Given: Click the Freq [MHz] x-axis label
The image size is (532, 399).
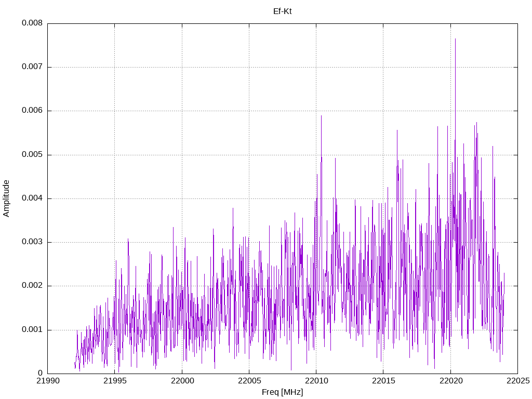Looking at the screenshot, I should click(x=282, y=392).
